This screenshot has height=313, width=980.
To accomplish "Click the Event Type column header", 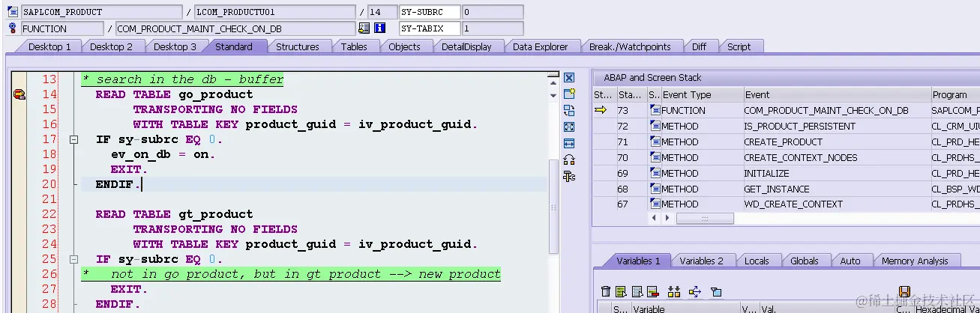I will pos(701,95).
